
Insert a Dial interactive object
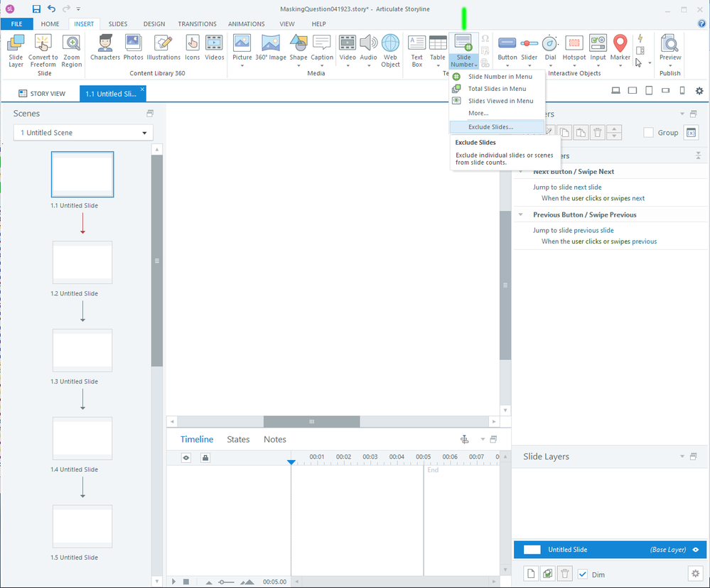(x=550, y=48)
